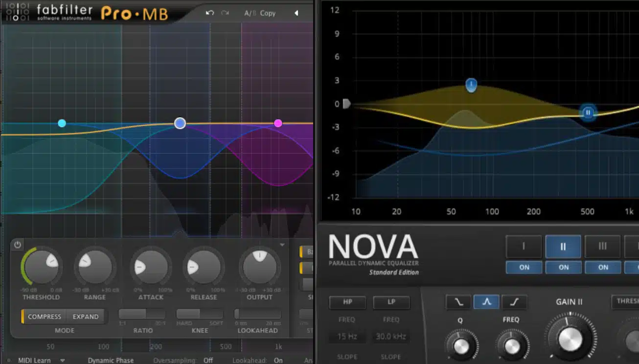Toggle the band power button in Pro-MB
639x364 pixels.
[x=18, y=245]
